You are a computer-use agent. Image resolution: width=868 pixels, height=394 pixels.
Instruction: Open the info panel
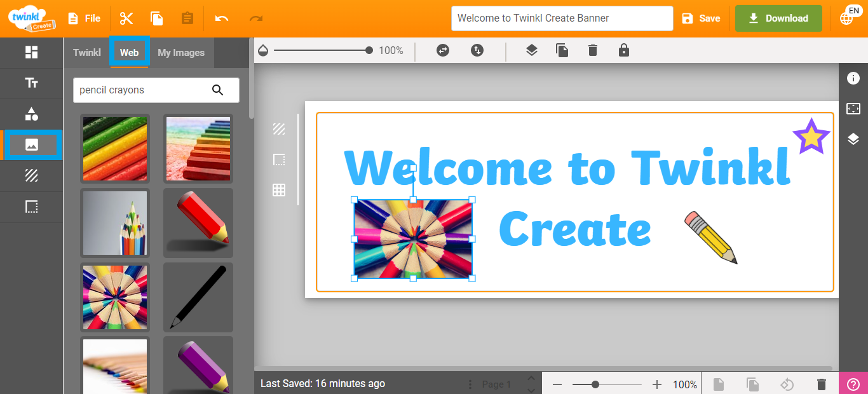click(853, 78)
